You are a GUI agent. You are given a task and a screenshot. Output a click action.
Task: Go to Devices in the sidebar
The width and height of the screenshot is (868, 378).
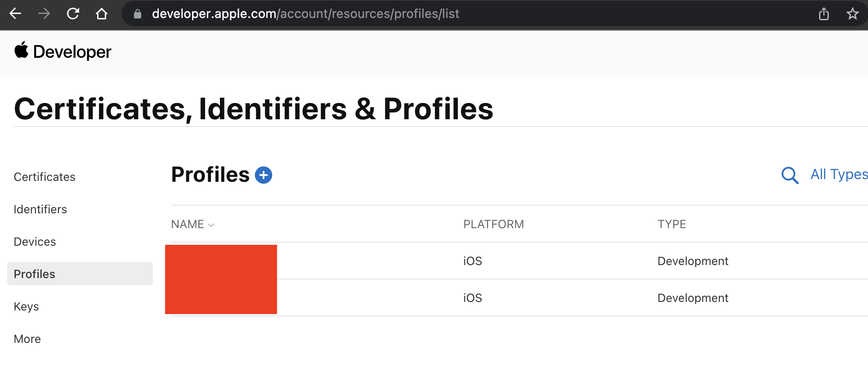pyautogui.click(x=35, y=242)
